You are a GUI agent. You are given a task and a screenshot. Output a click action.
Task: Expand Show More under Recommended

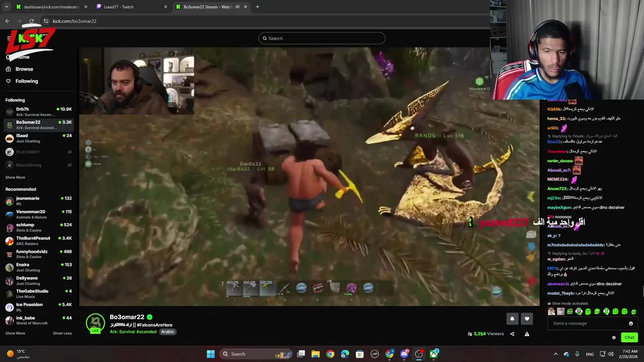15,333
